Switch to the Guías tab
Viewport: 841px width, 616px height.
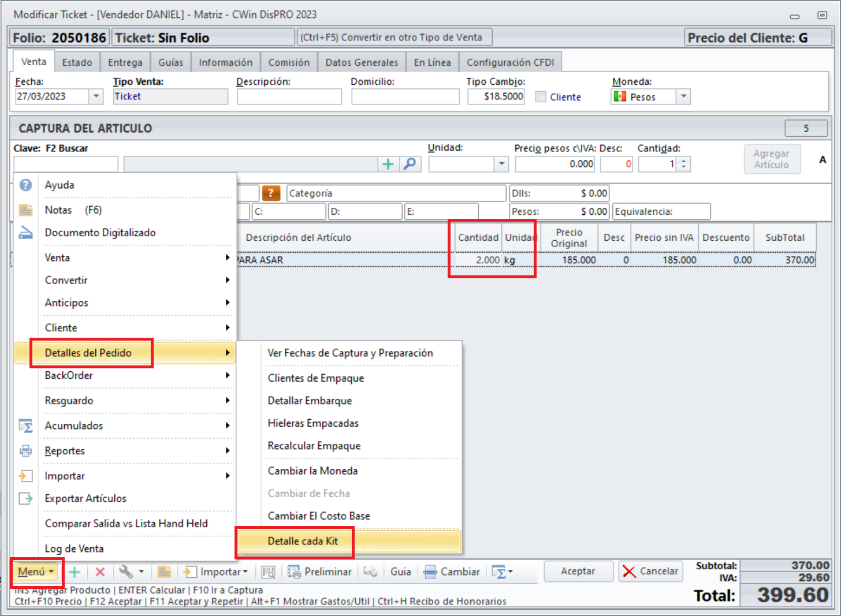171,62
